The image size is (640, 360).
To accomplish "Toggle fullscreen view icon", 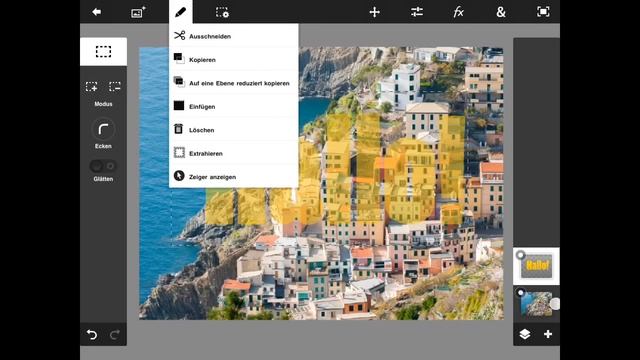I will tap(543, 12).
